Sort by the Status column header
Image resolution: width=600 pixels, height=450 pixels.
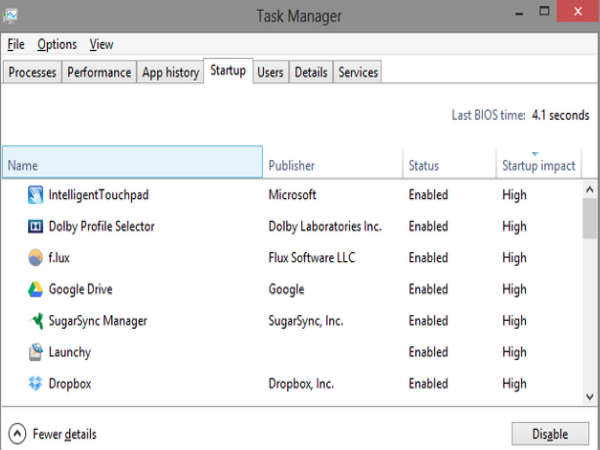point(450,162)
